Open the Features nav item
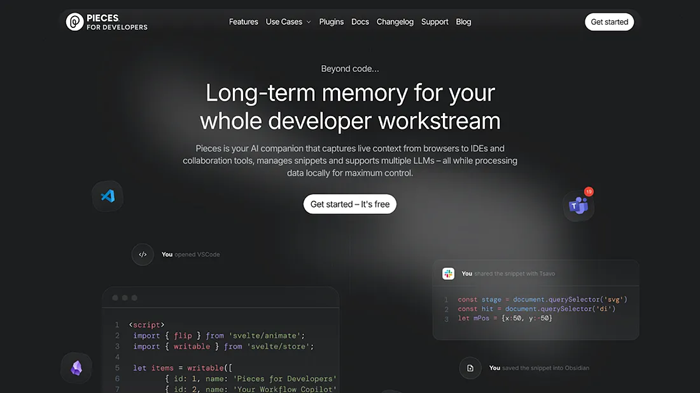Image resolution: width=700 pixels, height=393 pixels. 243,22
